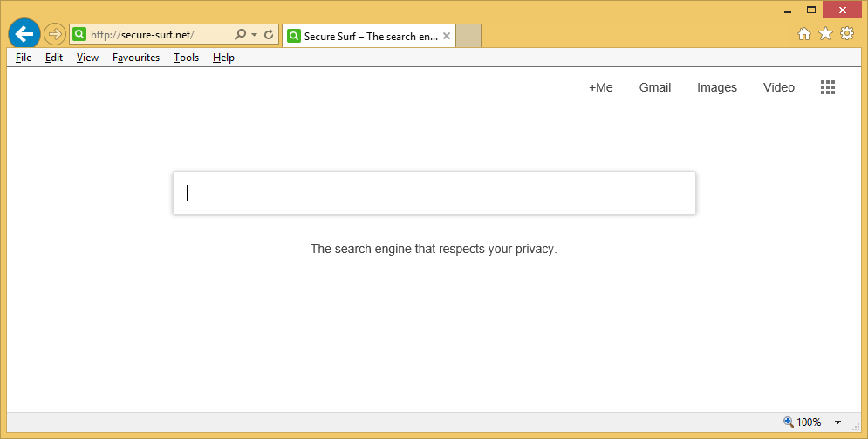Open the Gmail link
This screenshot has height=439, width=868.
(655, 87)
